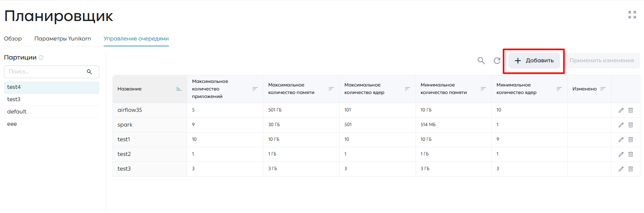Delete the spark queue with trash icon
644x213 pixels.
[630, 125]
